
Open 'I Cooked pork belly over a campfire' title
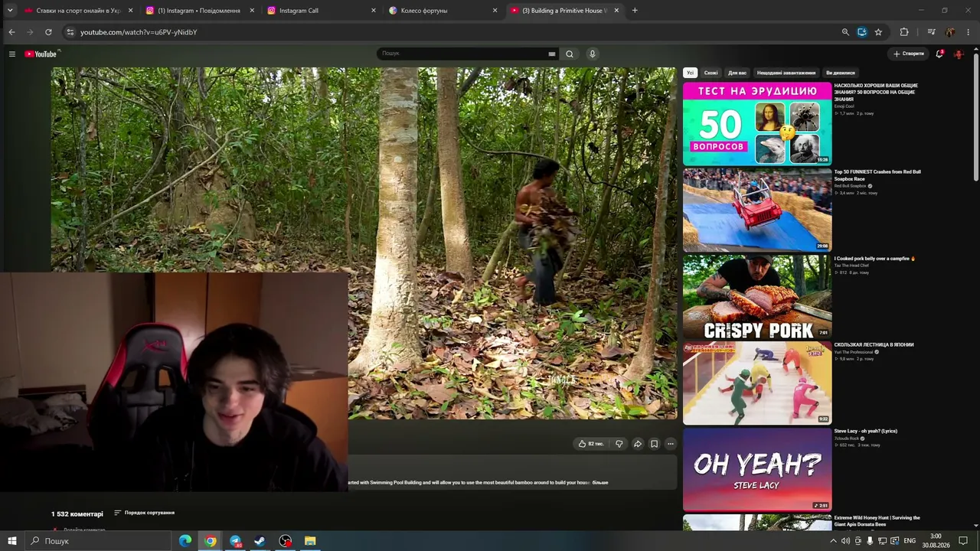click(x=875, y=259)
